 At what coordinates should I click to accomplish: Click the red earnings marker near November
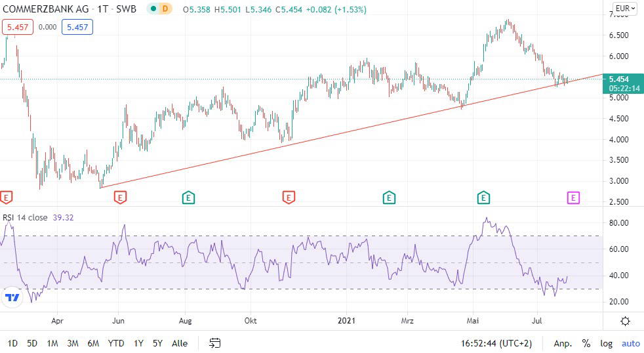coord(289,197)
